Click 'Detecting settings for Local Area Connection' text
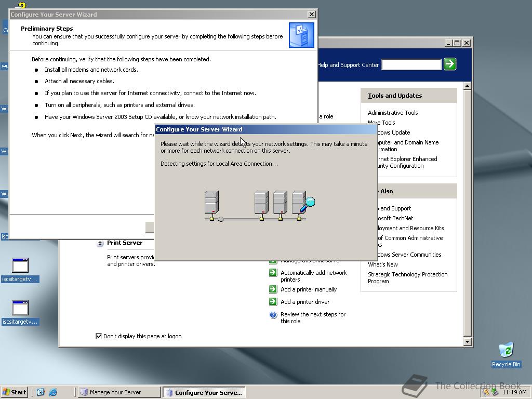532x399 pixels. pos(219,164)
